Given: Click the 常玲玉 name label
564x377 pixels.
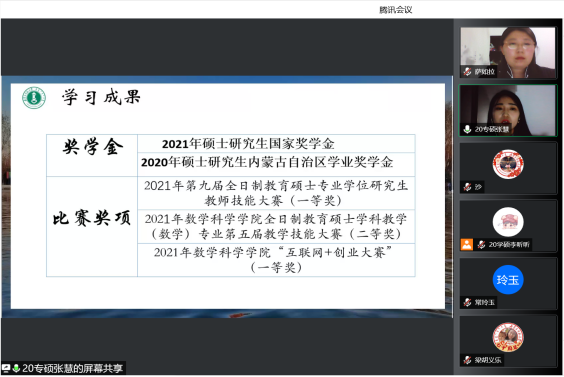Looking at the screenshot, I should coord(485,302).
